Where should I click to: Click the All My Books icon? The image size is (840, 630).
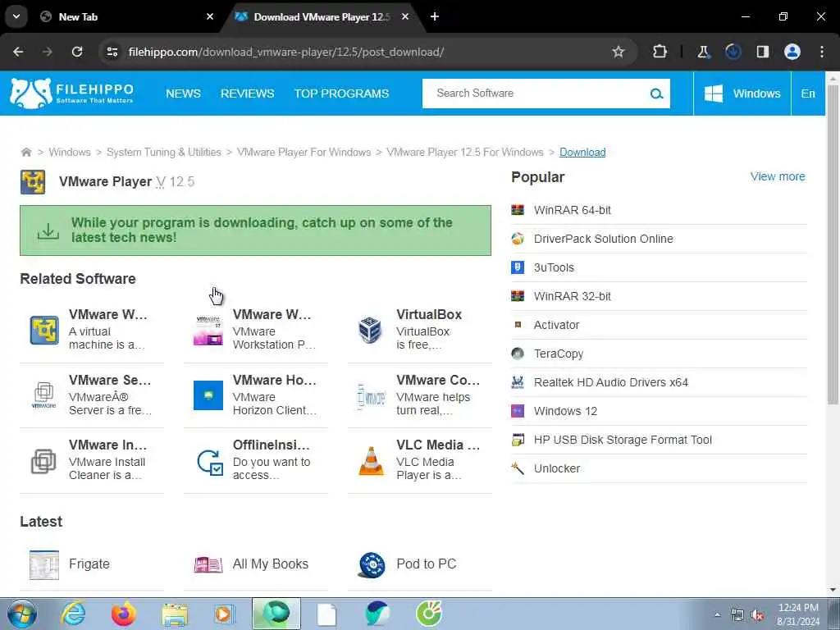(x=208, y=564)
